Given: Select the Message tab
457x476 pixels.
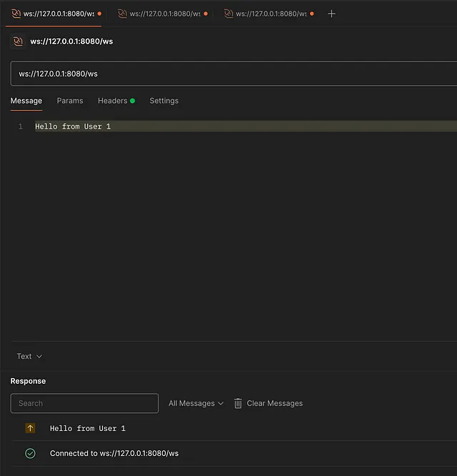Looking at the screenshot, I should pyautogui.click(x=26, y=101).
